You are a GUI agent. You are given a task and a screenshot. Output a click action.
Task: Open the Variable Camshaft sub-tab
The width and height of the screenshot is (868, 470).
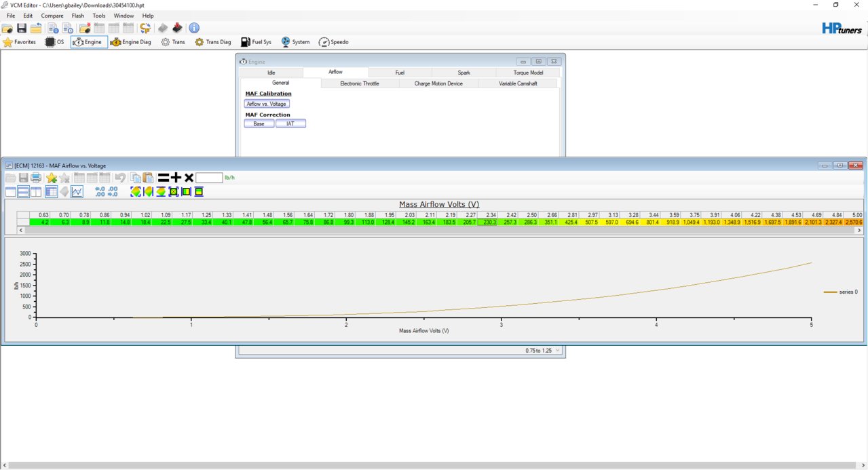pos(518,83)
